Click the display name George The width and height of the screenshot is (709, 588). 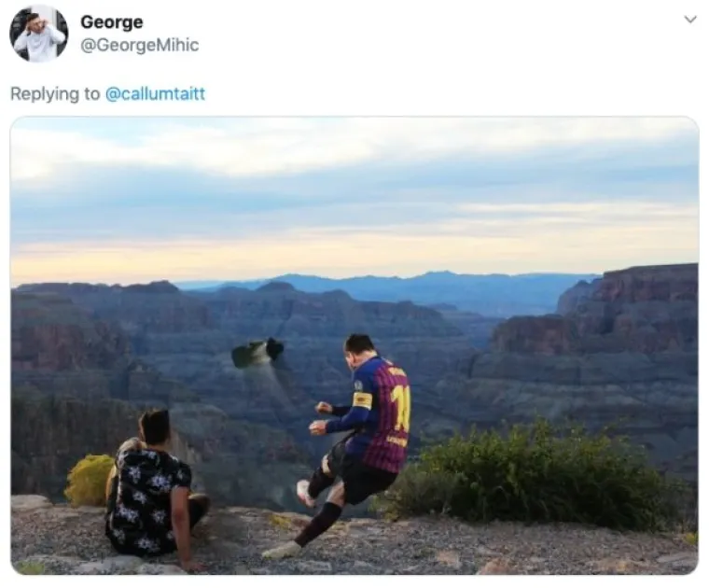[x=112, y=21]
